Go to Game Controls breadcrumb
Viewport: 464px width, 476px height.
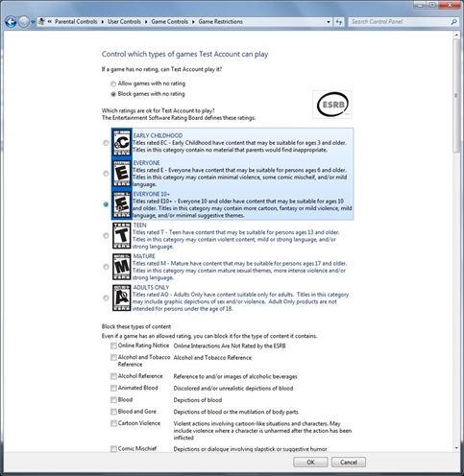pos(169,22)
